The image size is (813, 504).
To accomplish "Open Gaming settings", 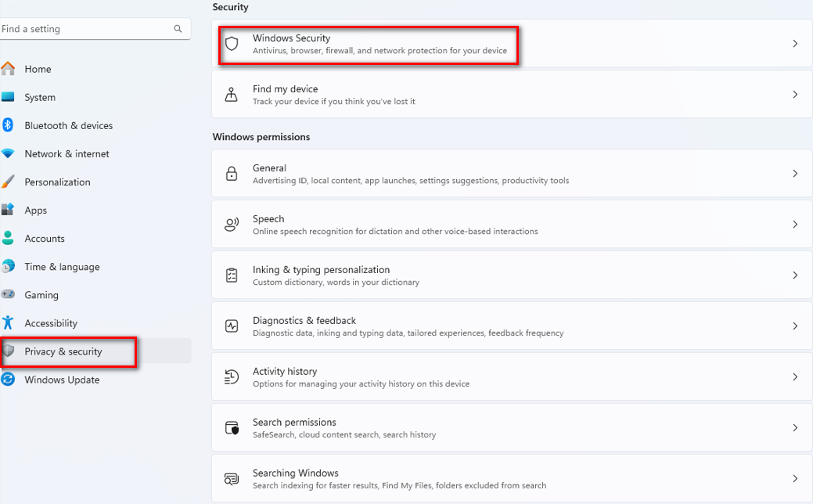I will click(x=95, y=294).
